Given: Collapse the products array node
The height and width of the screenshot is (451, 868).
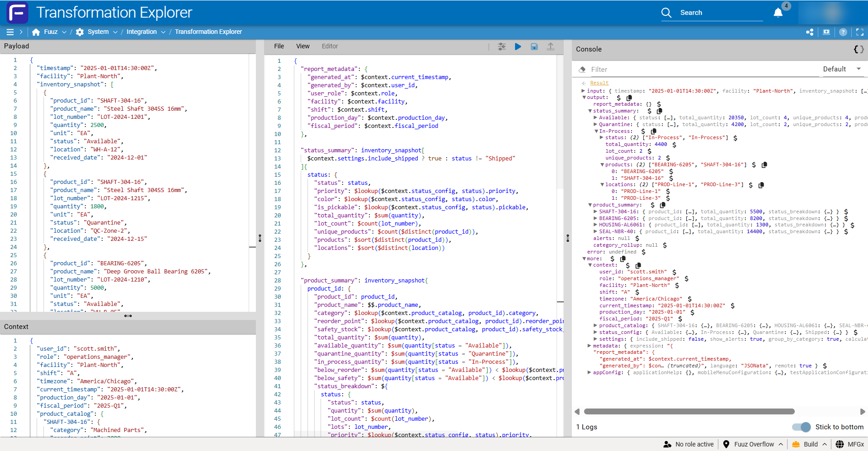Looking at the screenshot, I should (x=602, y=164).
